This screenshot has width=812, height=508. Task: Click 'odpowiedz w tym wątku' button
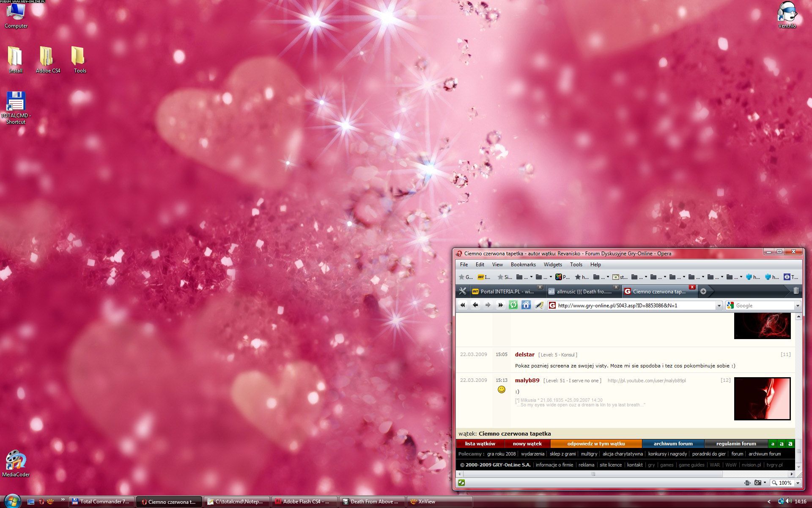(596, 444)
